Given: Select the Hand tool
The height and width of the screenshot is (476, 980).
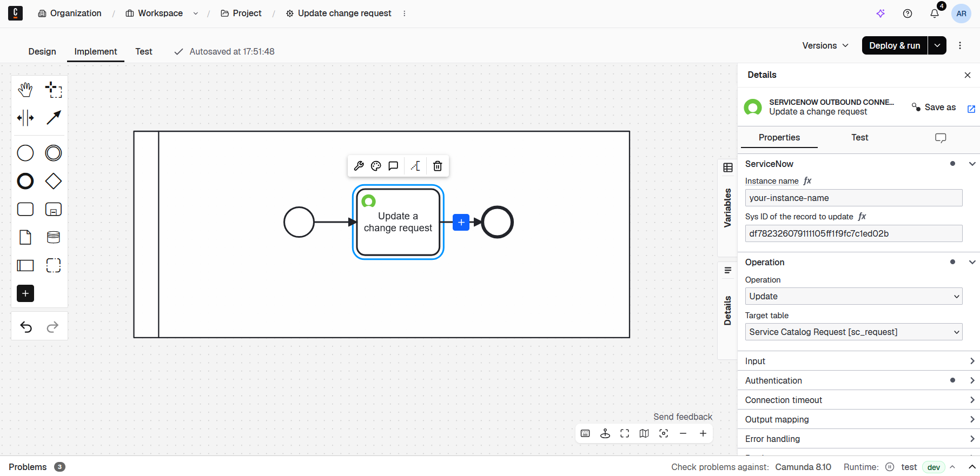Looking at the screenshot, I should coord(25,90).
